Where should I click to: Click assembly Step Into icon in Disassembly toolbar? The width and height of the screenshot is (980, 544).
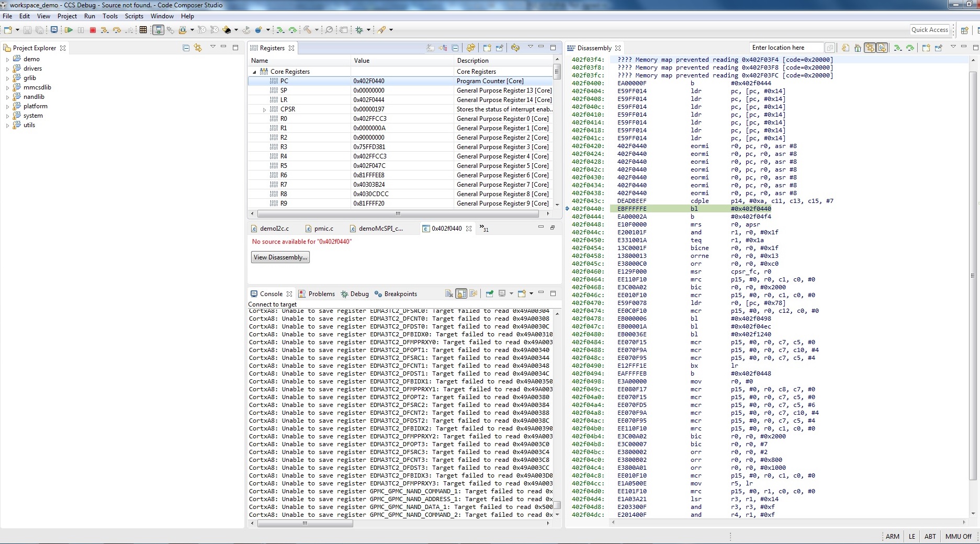(x=898, y=48)
